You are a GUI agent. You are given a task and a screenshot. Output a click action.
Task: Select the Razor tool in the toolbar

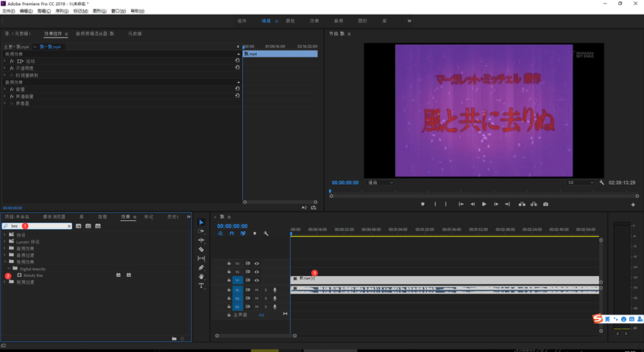202,250
